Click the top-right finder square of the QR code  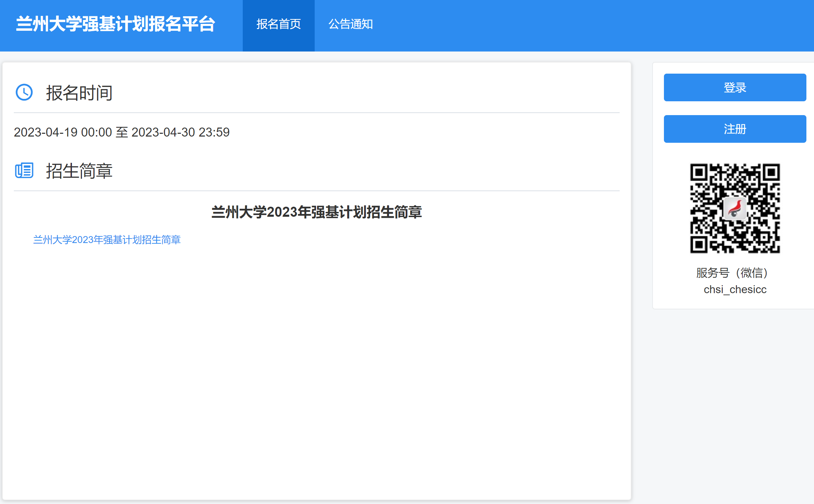(x=771, y=172)
